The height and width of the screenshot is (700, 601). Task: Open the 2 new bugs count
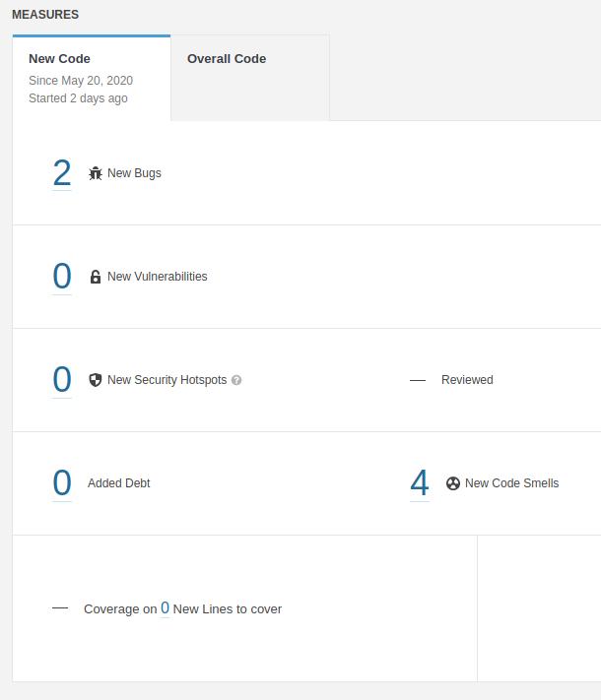point(62,173)
